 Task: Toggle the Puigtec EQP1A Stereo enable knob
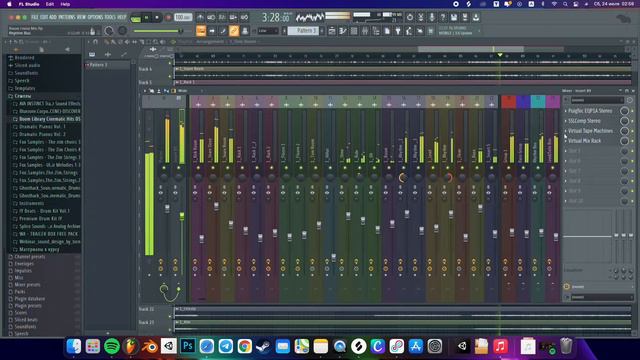point(624,111)
